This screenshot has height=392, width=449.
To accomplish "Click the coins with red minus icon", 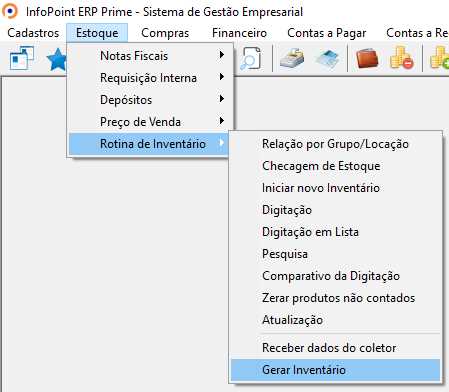I will pyautogui.click(x=402, y=58).
